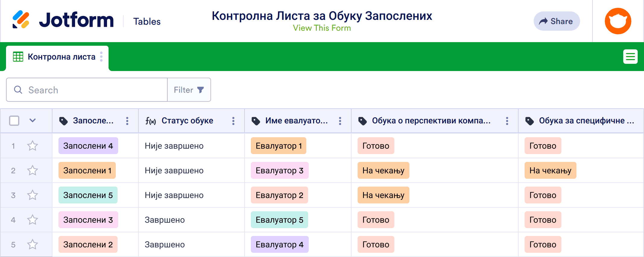Click Готово under Обука о перспективи, row 5

coord(376,244)
